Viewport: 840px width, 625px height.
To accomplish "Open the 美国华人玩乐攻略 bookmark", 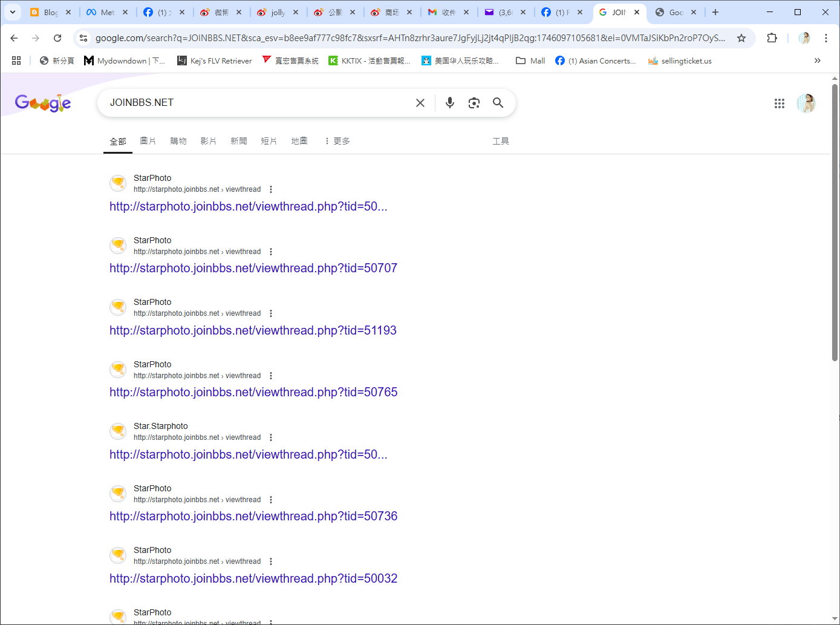I will [460, 61].
